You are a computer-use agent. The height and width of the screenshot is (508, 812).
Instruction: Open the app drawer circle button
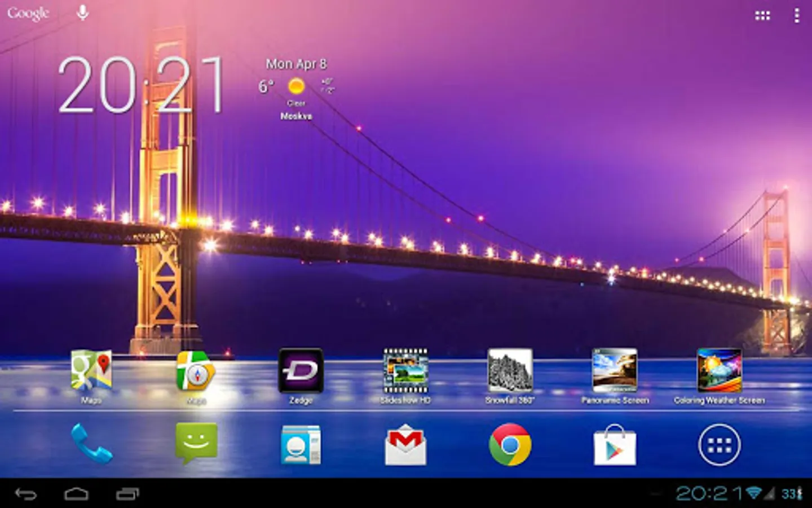pyautogui.click(x=720, y=445)
